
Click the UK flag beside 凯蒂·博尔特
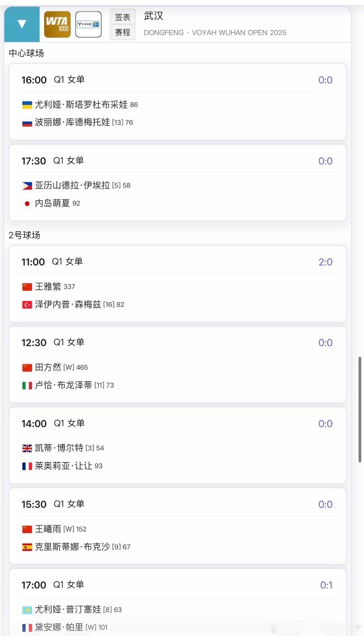click(27, 448)
